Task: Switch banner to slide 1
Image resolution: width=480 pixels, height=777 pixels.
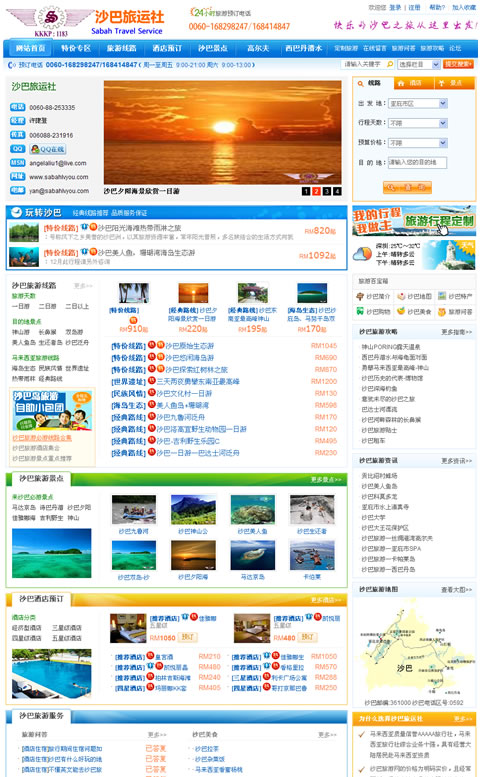Action: pyautogui.click(x=306, y=191)
